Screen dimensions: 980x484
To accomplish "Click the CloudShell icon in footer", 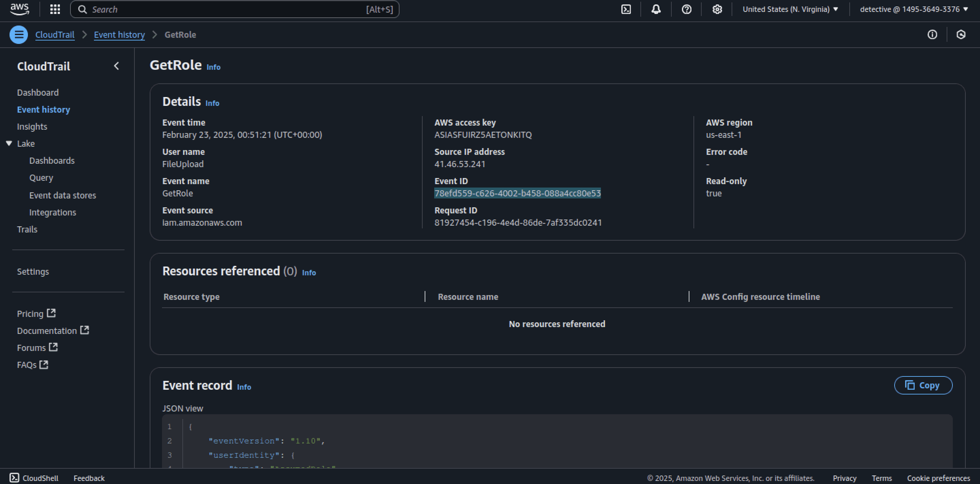I will point(14,478).
